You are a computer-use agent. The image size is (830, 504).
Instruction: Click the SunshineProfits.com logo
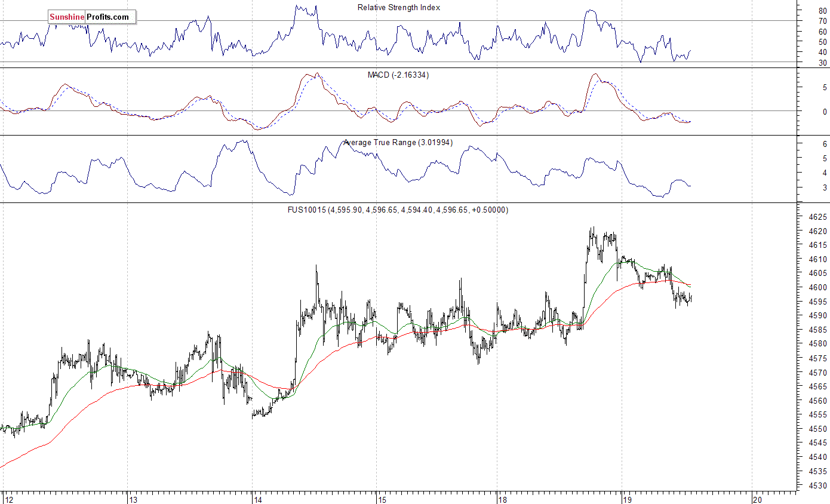pos(92,17)
